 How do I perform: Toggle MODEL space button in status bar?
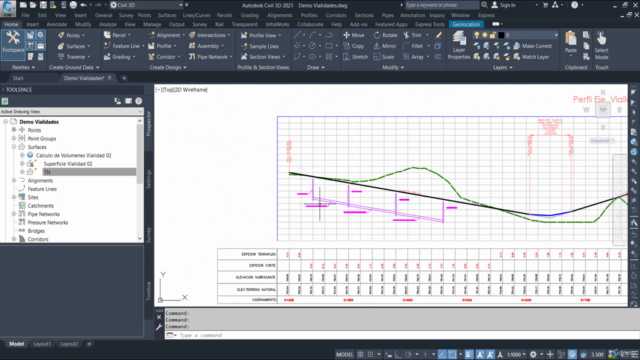point(344,354)
